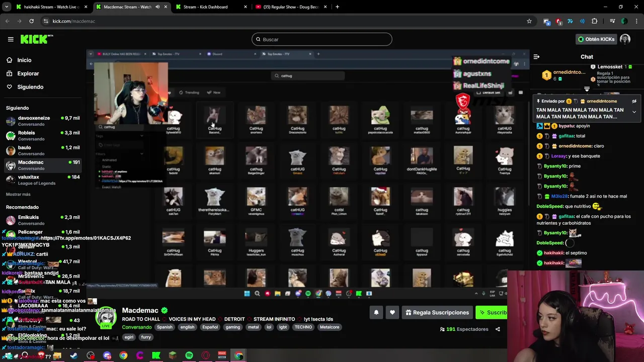Open Spotify from the taskbar
This screenshot has width=644, height=362.
(x=189, y=356)
